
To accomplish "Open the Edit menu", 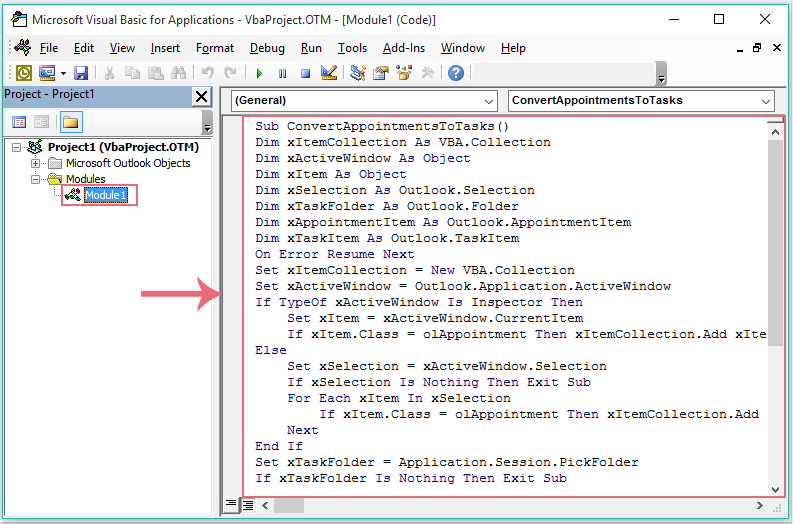I will pos(83,48).
